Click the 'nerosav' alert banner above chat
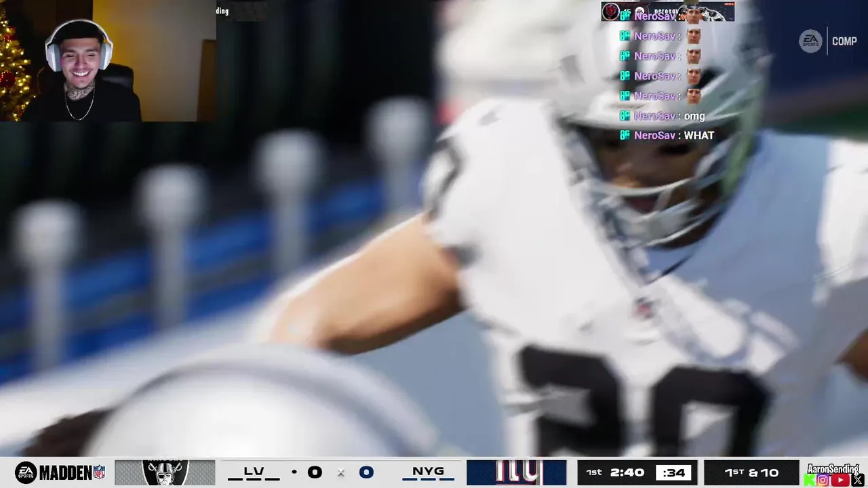 coord(668,12)
